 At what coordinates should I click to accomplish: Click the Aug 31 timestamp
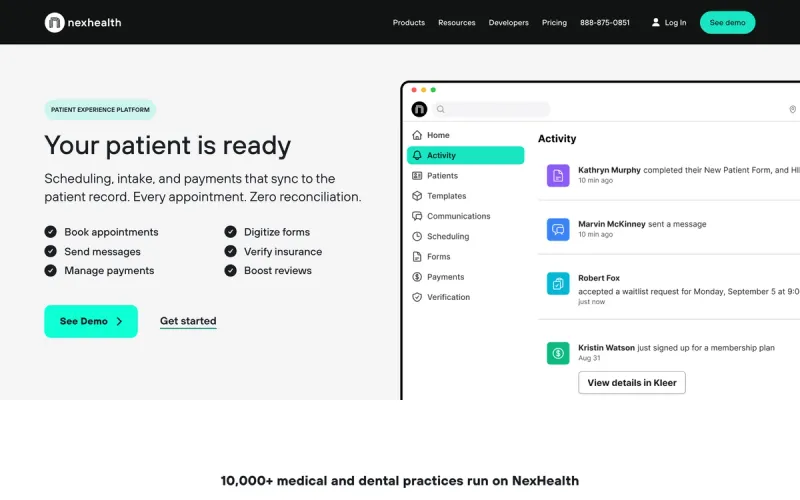(589, 358)
